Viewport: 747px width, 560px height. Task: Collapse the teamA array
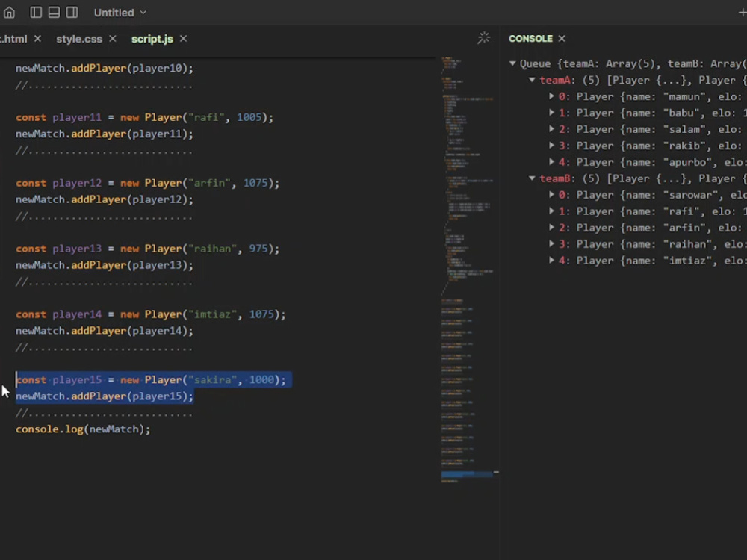(532, 80)
